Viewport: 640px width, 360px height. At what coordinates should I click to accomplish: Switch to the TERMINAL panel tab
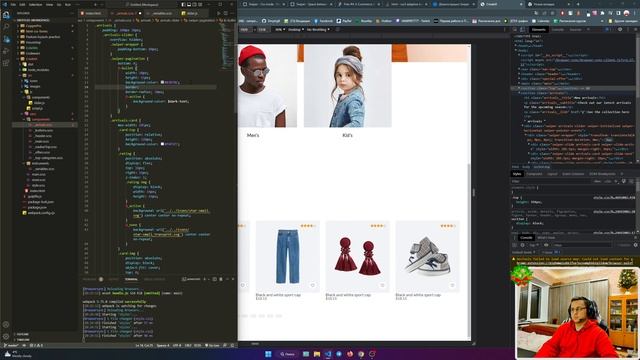[x=131, y=279]
